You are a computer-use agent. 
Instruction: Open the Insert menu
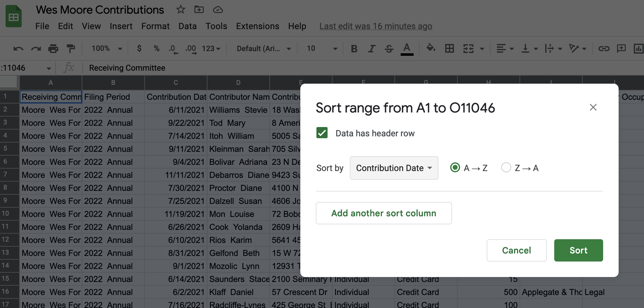pyautogui.click(x=121, y=26)
